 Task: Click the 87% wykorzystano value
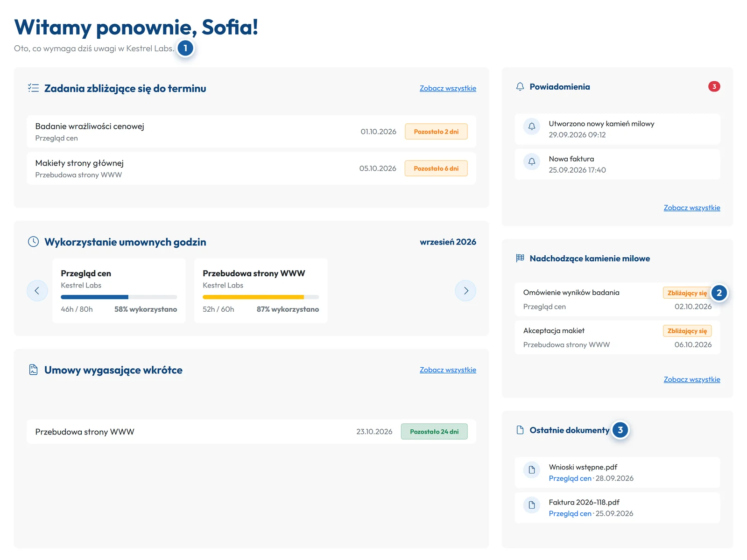tap(288, 309)
